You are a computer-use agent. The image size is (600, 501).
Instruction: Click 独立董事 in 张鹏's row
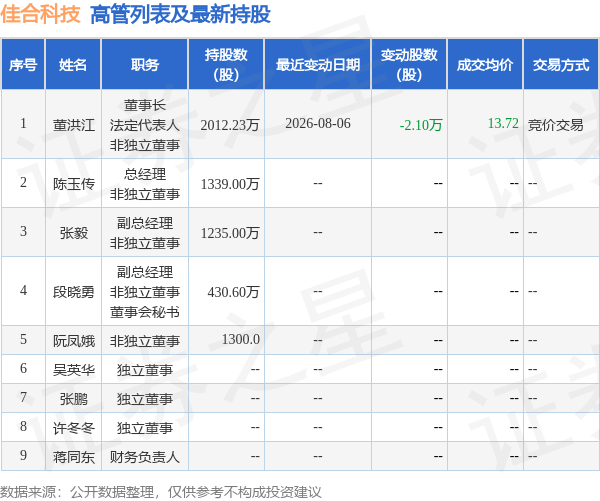pyautogui.click(x=145, y=399)
